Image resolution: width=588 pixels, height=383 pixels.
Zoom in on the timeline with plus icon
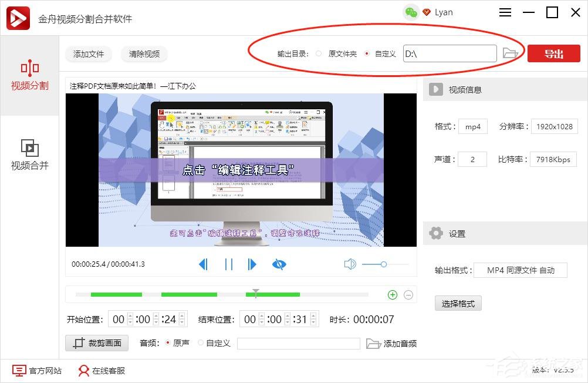(392, 294)
